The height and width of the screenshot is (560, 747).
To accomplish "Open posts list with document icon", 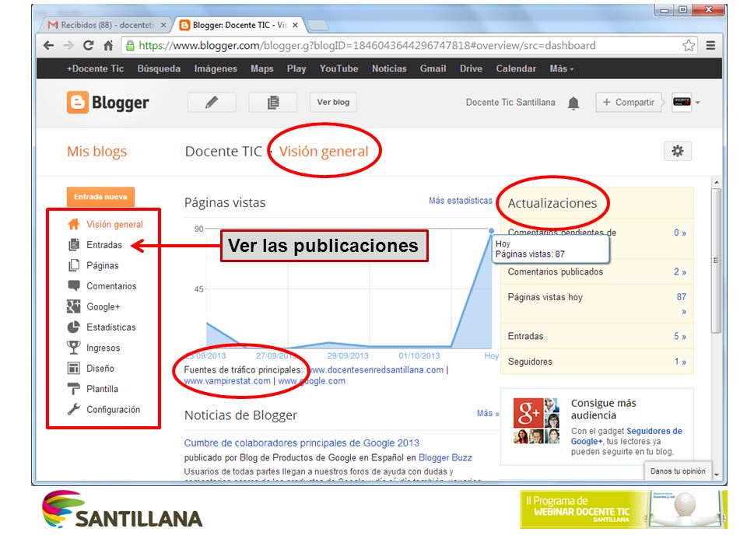I will pyautogui.click(x=273, y=102).
